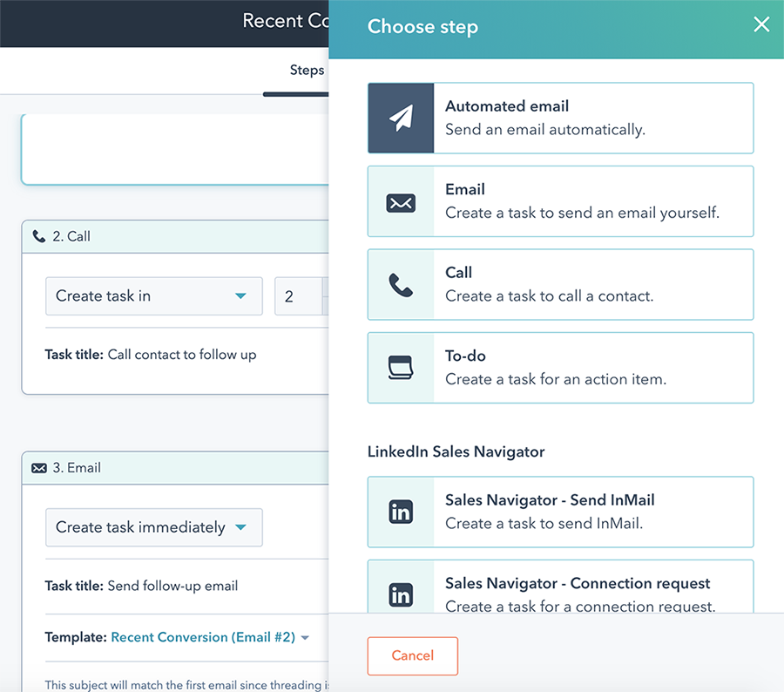
Task: Open the "Create task immediately" dropdown
Action: [x=153, y=527]
